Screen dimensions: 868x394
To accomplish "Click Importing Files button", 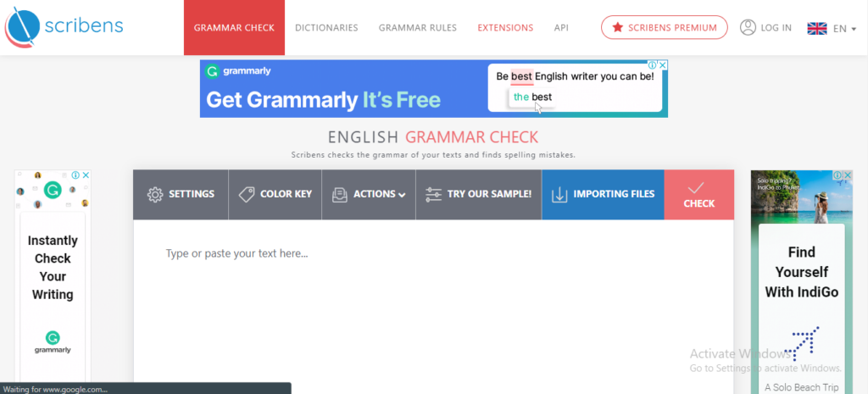I will [x=603, y=194].
